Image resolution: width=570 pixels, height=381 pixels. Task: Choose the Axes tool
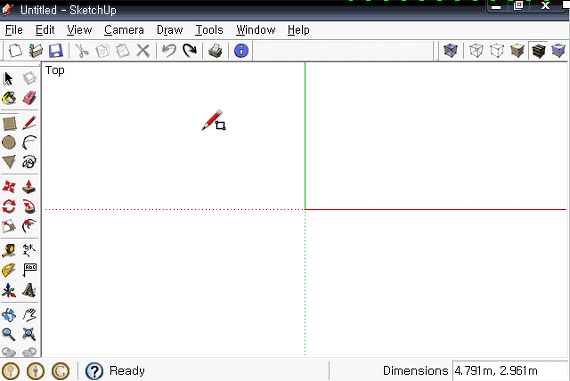[x=9, y=290]
